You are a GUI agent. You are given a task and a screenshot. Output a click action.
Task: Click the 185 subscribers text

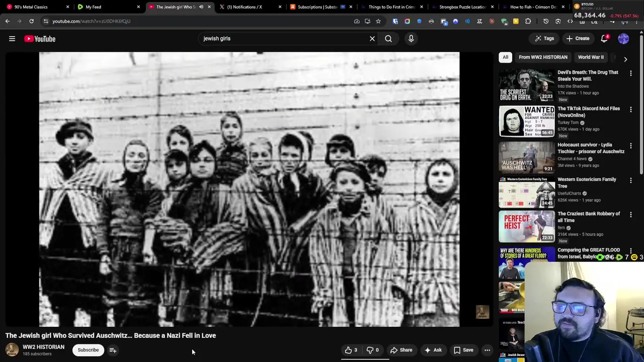pyautogui.click(x=37, y=354)
